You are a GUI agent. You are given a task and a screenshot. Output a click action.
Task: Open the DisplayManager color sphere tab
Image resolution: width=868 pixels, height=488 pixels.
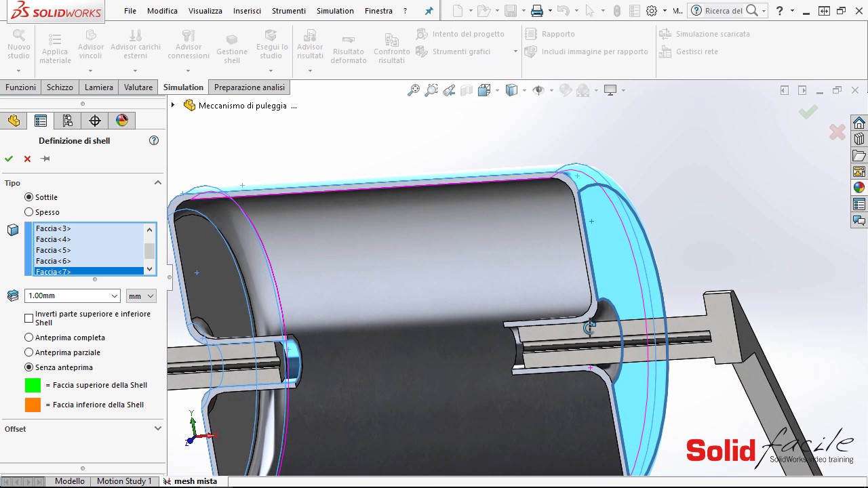click(x=122, y=121)
